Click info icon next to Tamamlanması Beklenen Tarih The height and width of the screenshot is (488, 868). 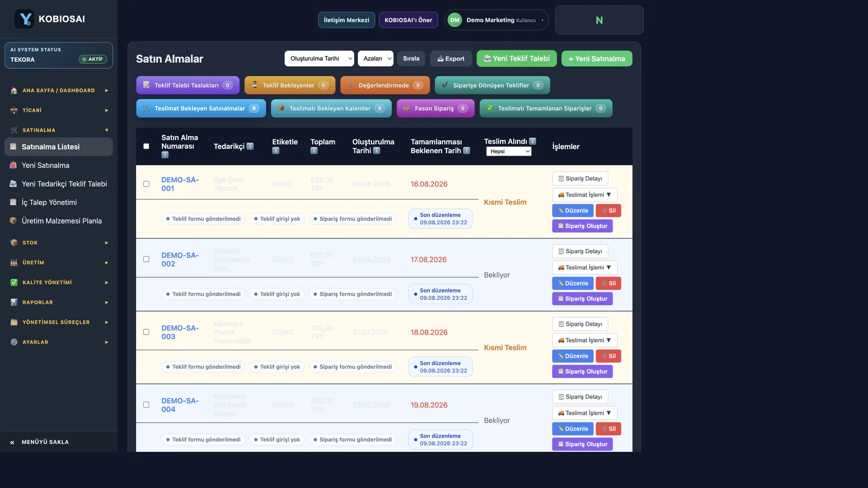click(467, 151)
